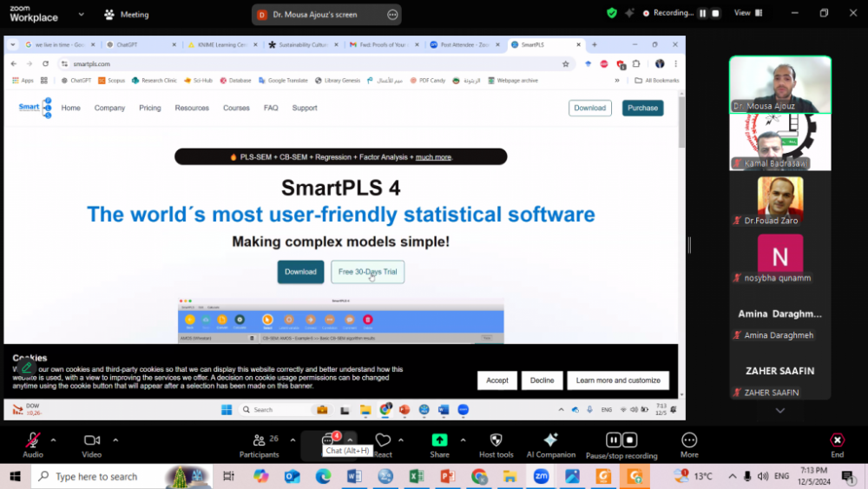The height and width of the screenshot is (489, 868).
Task: Open the FAQ menu item
Action: (271, 108)
